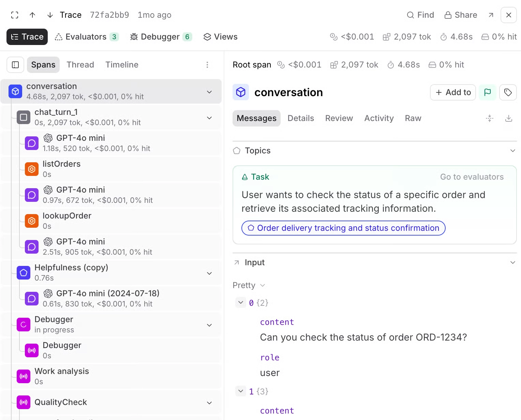Collapse input message 0 node
The height and width of the screenshot is (420, 521).
(241, 302)
